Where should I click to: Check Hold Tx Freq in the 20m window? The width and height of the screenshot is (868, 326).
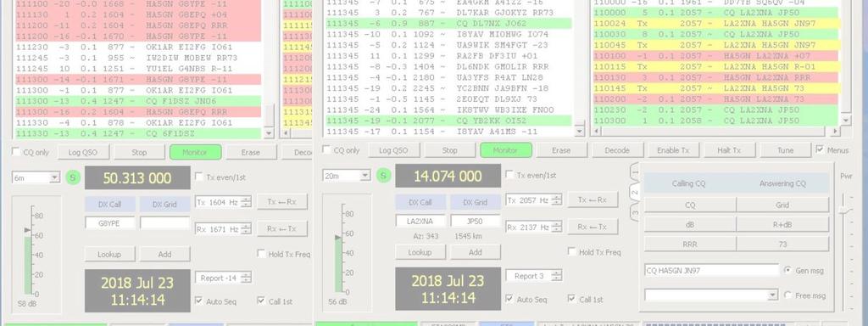[571, 251]
